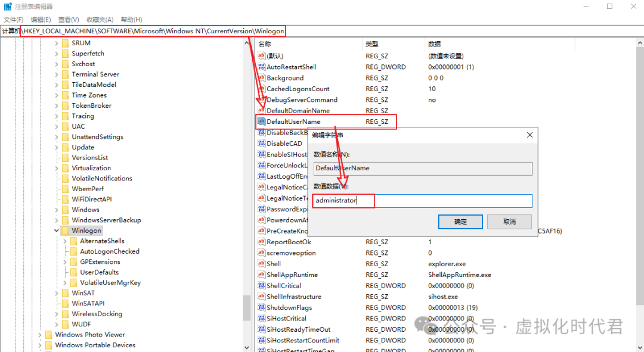Image resolution: width=644 pixels, height=352 pixels.
Task: Click the tree pane scrollbar thumb
Action: tap(246, 308)
